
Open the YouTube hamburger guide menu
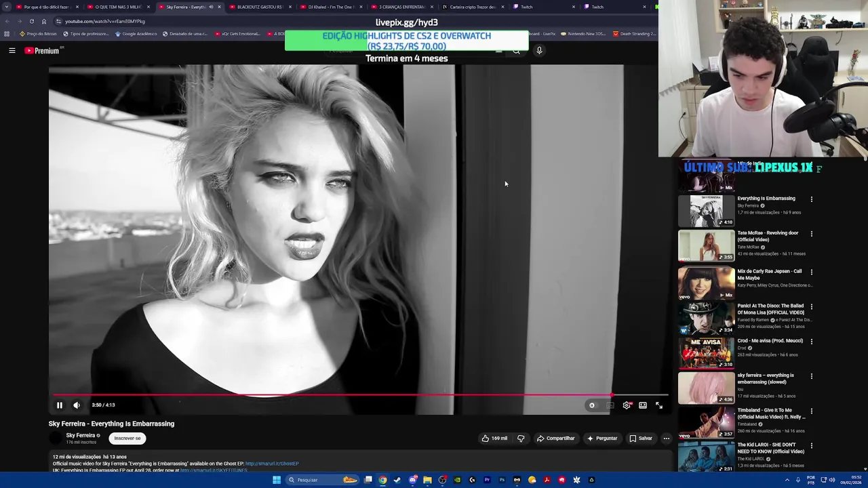pos(12,51)
